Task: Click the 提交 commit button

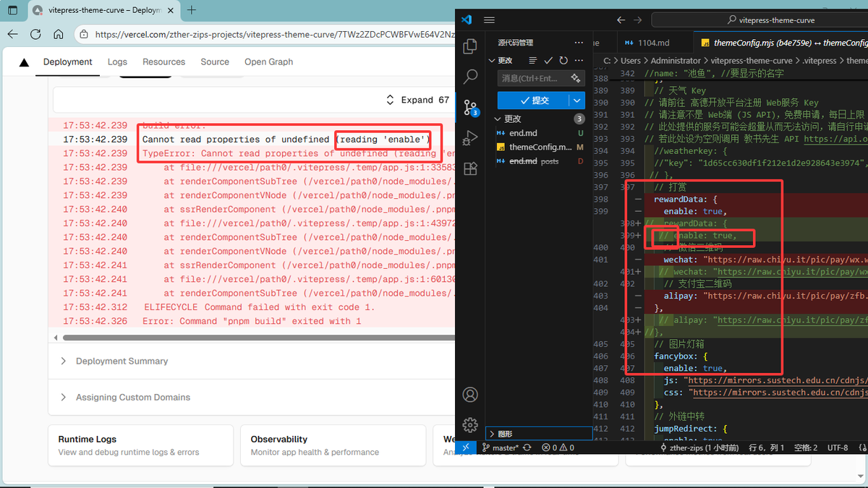Action: pos(534,100)
